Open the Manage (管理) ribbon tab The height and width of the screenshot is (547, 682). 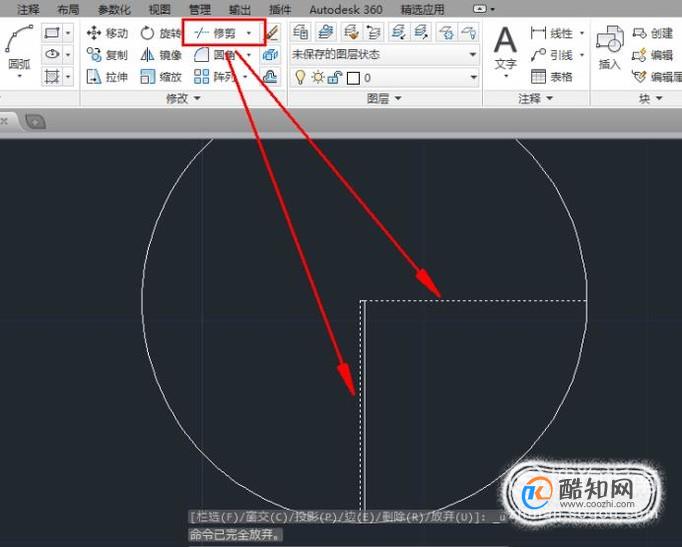coord(200,9)
